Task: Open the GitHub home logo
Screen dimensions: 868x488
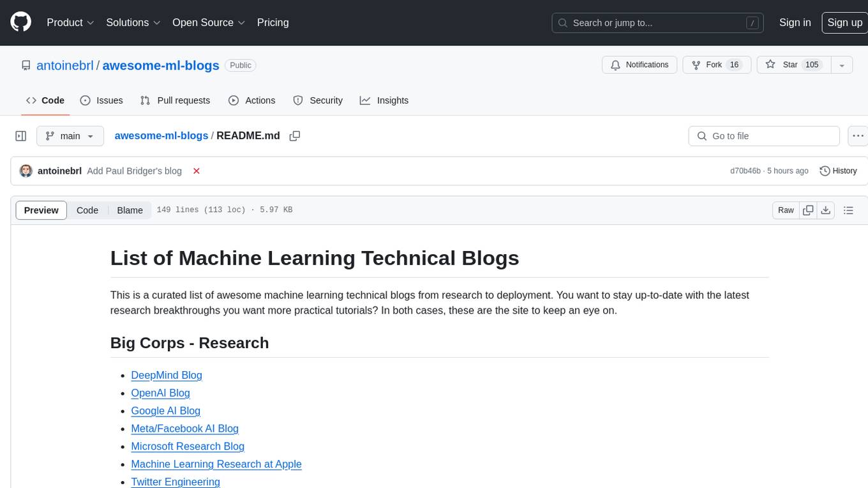Action: coord(21,22)
